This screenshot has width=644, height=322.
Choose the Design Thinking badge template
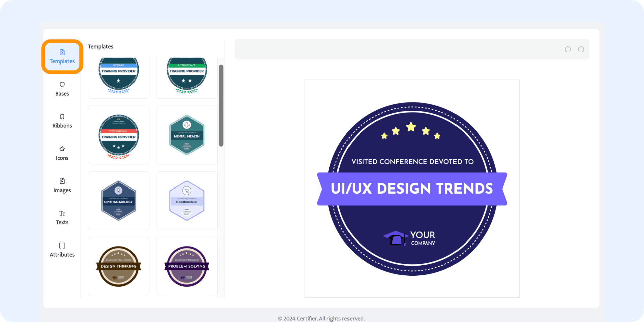pyautogui.click(x=118, y=266)
